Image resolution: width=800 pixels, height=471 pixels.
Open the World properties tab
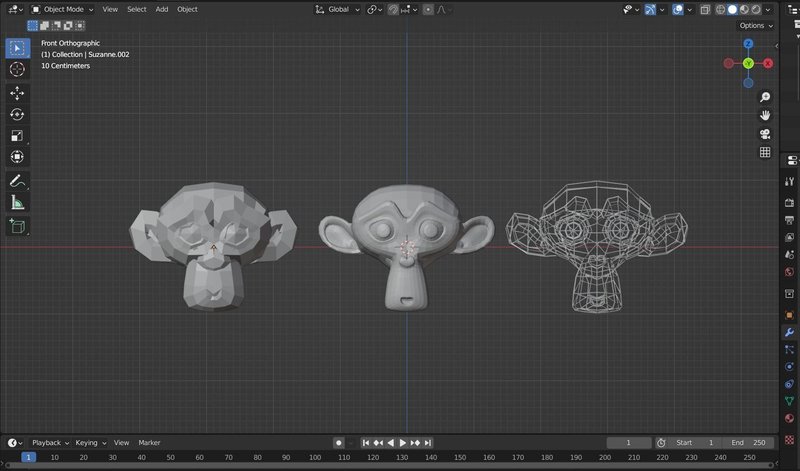tap(789, 272)
